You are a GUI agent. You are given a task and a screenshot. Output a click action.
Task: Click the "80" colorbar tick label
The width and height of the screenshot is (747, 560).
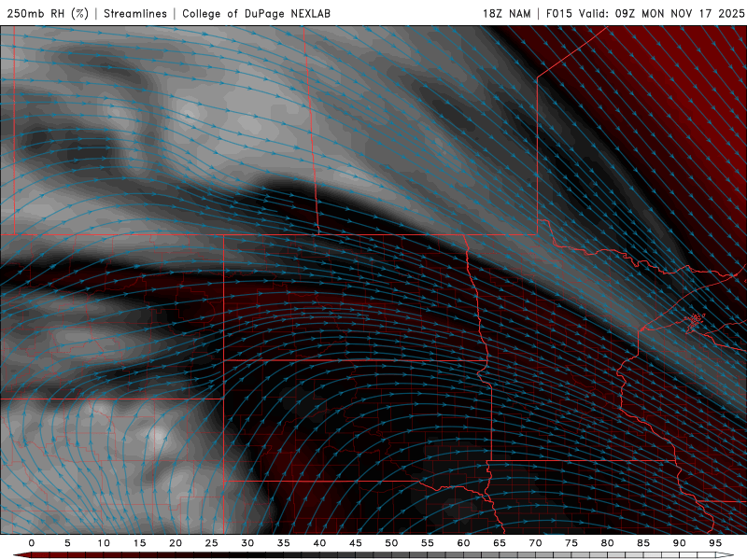tap(608, 543)
